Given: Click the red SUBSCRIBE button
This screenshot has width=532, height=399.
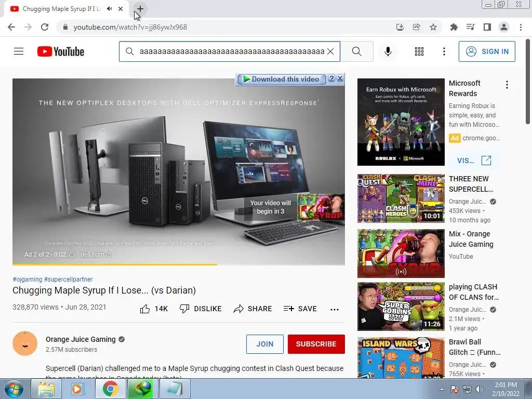Looking at the screenshot, I should [x=316, y=344].
